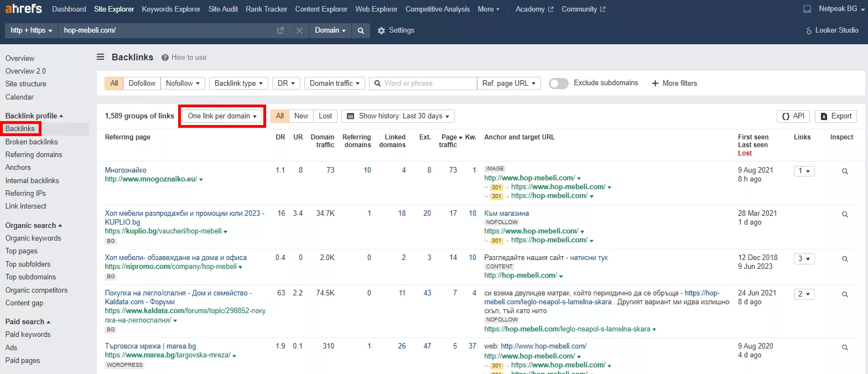Click the hop-mebeli.com/ URL input
This screenshot has width=868, height=374.
point(166,30)
